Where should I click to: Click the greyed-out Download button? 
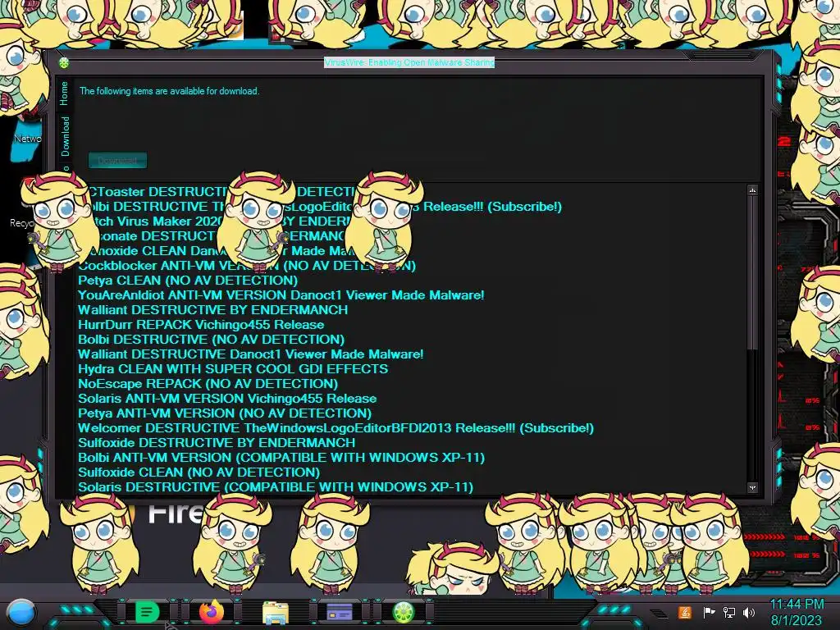[117, 160]
